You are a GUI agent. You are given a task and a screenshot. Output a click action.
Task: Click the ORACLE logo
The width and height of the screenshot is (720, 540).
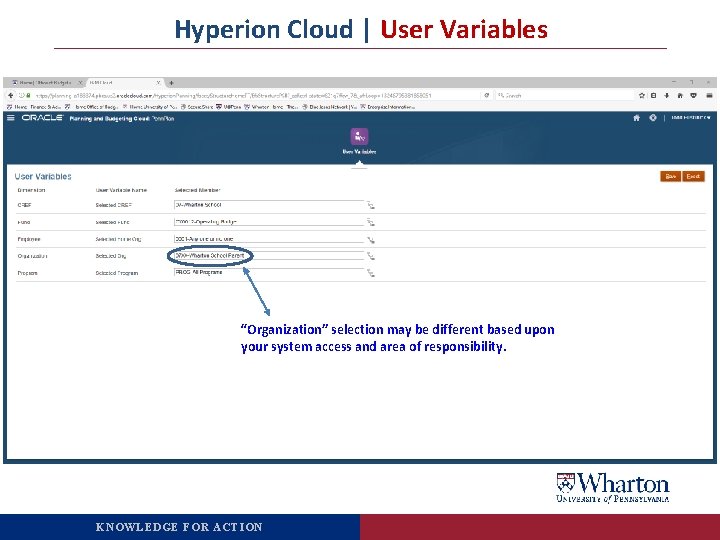(42, 118)
